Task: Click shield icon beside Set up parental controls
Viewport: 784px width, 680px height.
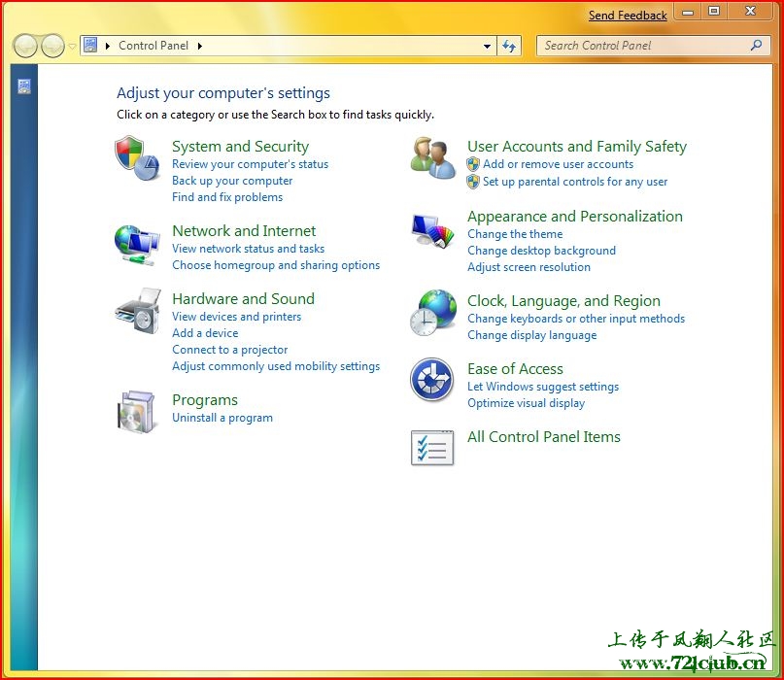Action: click(x=473, y=182)
